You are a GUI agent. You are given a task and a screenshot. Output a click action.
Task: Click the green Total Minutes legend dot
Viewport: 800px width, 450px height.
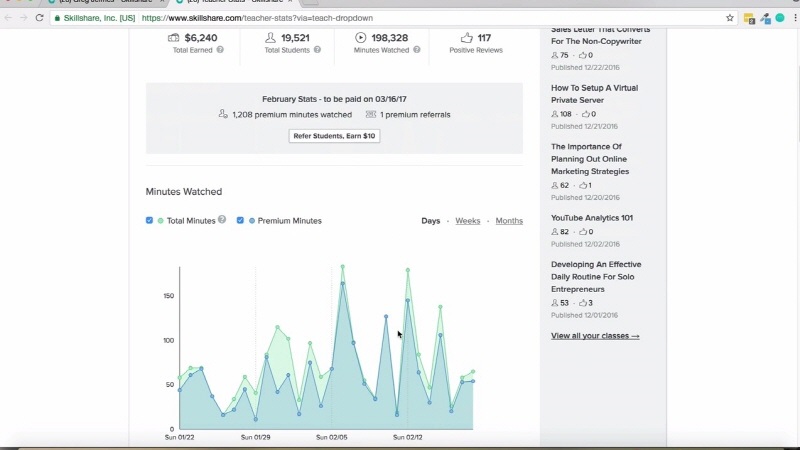click(161, 221)
